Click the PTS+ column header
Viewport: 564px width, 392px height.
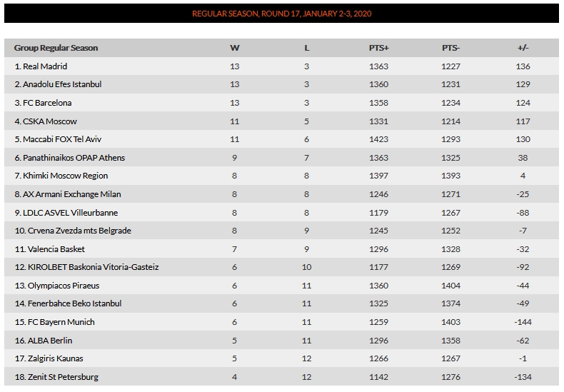(379, 48)
